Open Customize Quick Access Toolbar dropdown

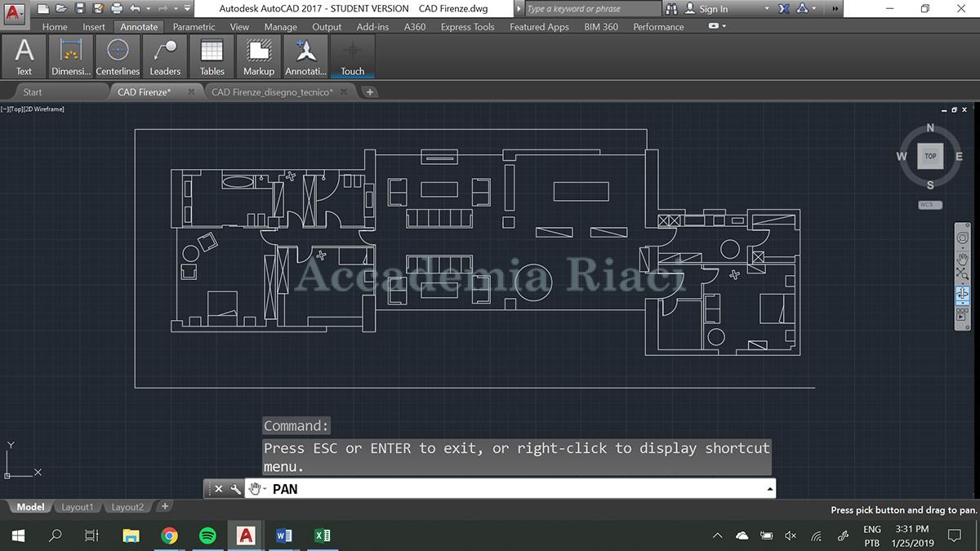pyautogui.click(x=187, y=8)
